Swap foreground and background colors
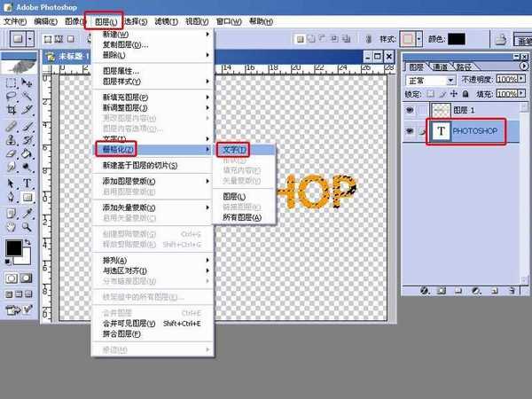Screen dimensions: 532x399 [27, 242]
